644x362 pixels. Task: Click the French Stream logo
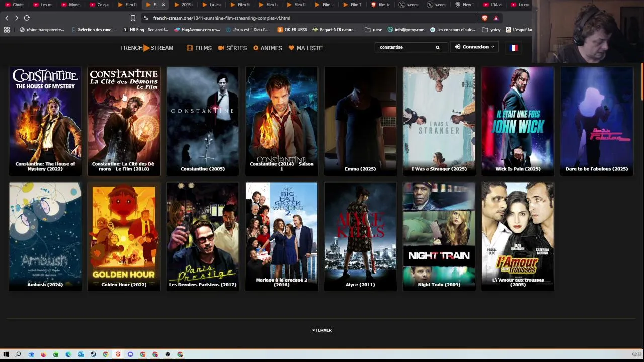pyautogui.click(x=146, y=48)
